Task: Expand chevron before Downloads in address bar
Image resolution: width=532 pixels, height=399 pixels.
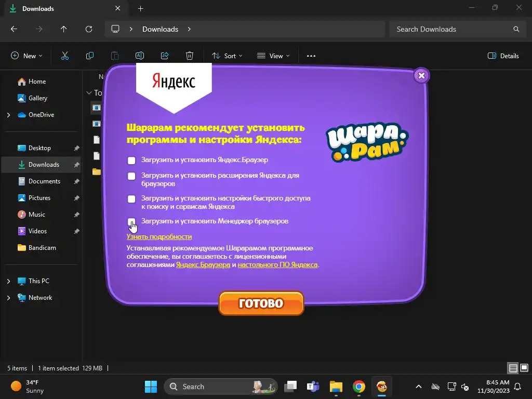Action: coord(131,29)
